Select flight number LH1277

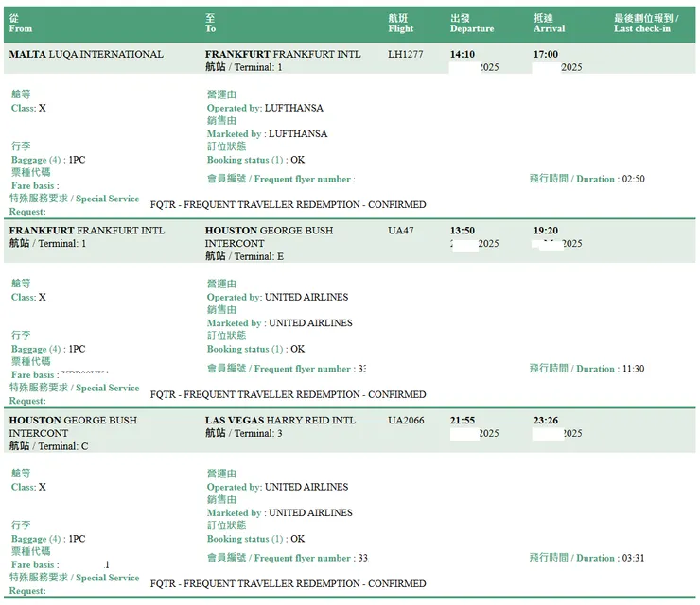[406, 55]
